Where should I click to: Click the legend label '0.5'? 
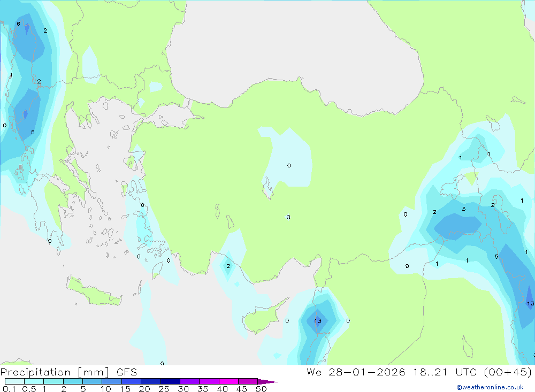click(x=29, y=389)
